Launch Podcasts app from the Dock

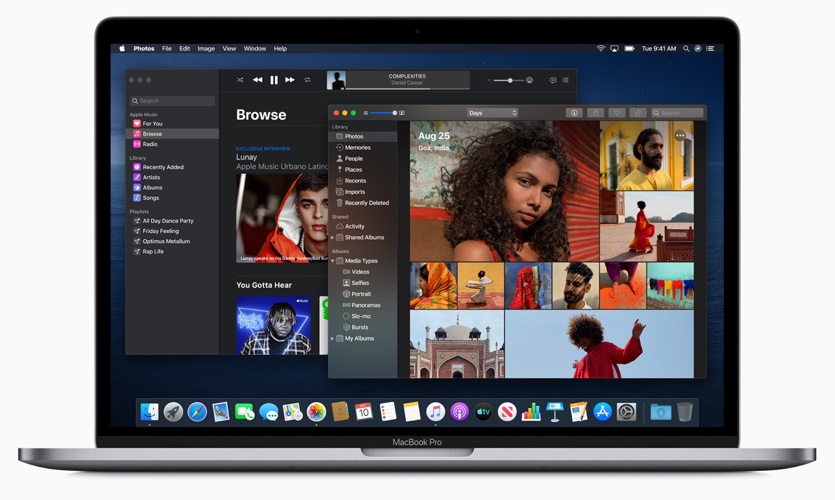coord(459,412)
